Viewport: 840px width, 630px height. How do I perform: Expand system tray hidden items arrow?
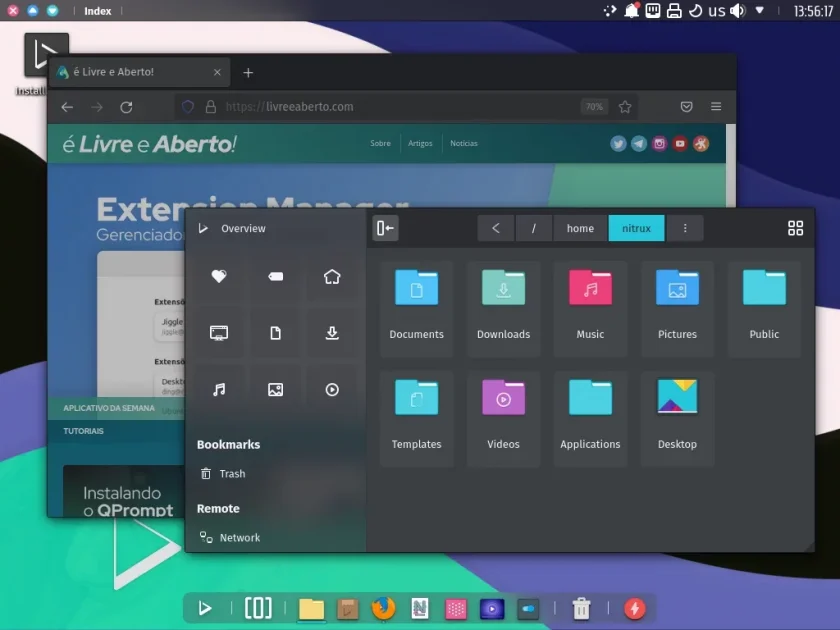760,10
